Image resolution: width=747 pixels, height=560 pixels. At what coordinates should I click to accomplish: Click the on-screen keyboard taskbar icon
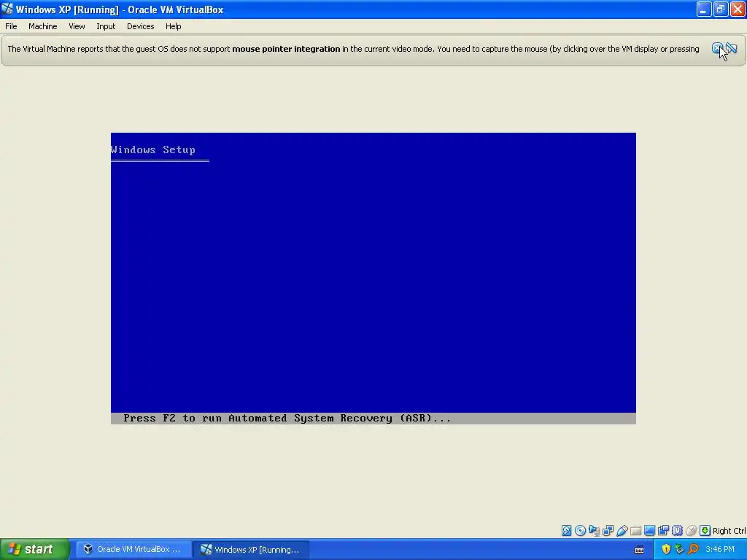tap(639, 550)
